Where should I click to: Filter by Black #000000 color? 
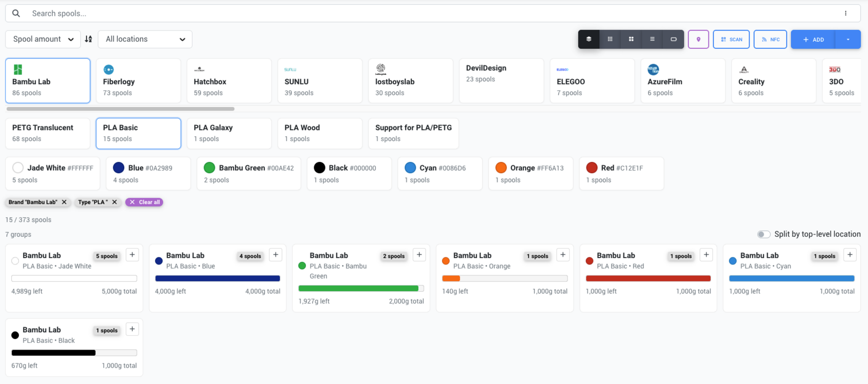349,174
